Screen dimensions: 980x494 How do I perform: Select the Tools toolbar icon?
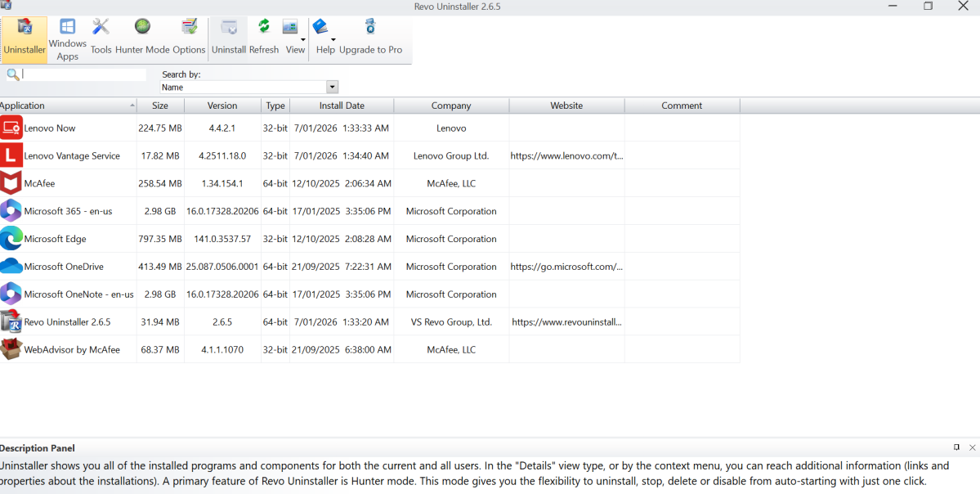101,33
